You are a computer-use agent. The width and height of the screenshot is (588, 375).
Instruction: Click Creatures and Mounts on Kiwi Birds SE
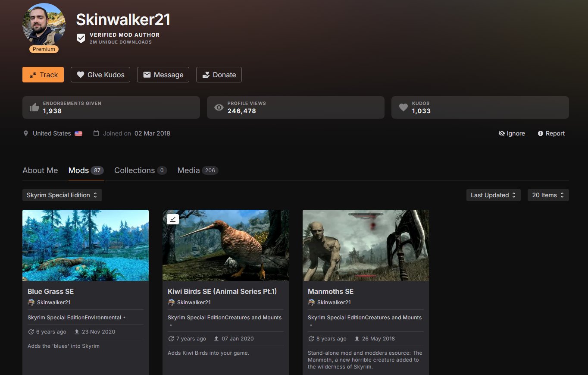(253, 318)
